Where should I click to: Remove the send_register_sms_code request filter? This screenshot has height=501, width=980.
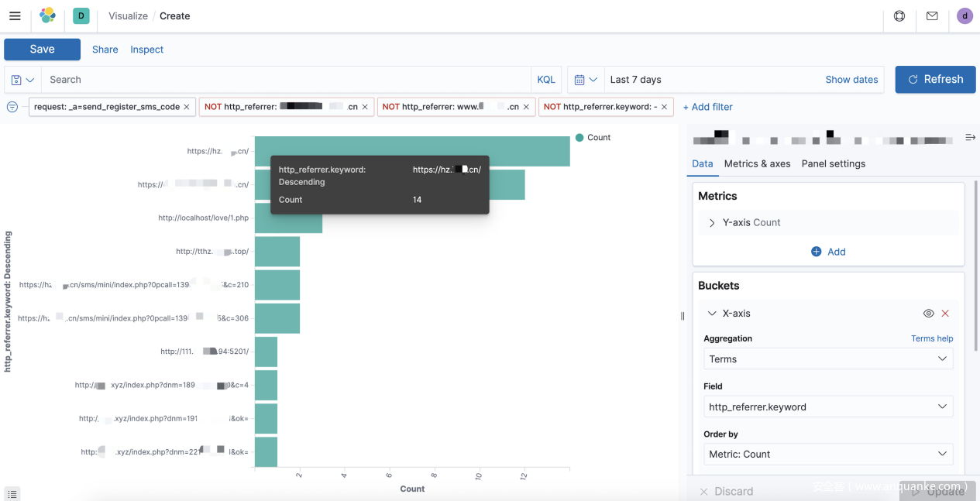pyautogui.click(x=187, y=107)
